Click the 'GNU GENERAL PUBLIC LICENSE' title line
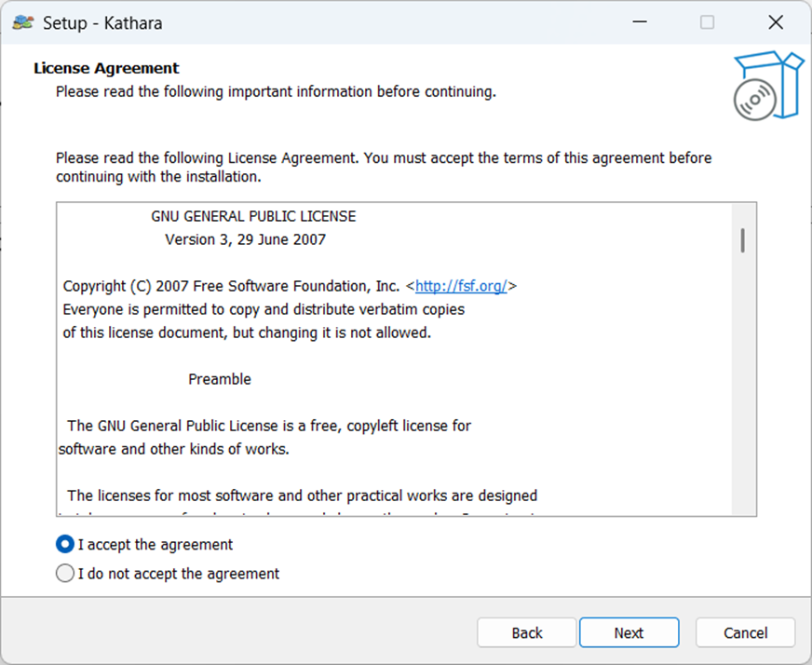 pyautogui.click(x=253, y=216)
